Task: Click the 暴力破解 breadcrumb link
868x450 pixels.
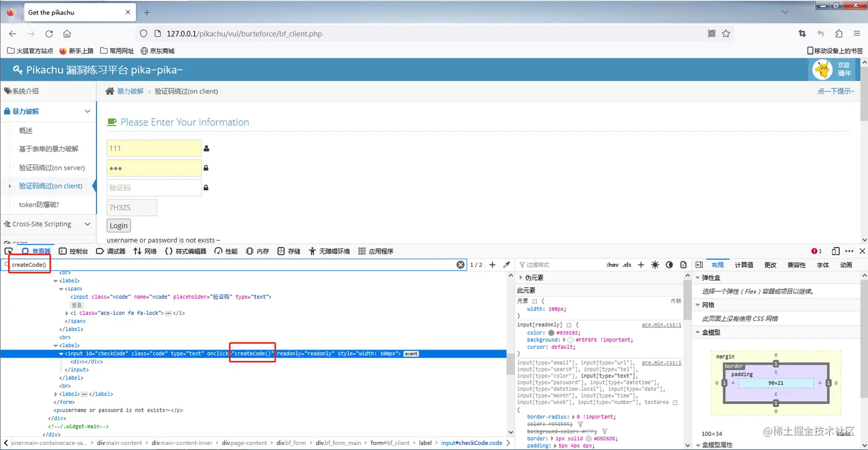Action: click(x=130, y=91)
